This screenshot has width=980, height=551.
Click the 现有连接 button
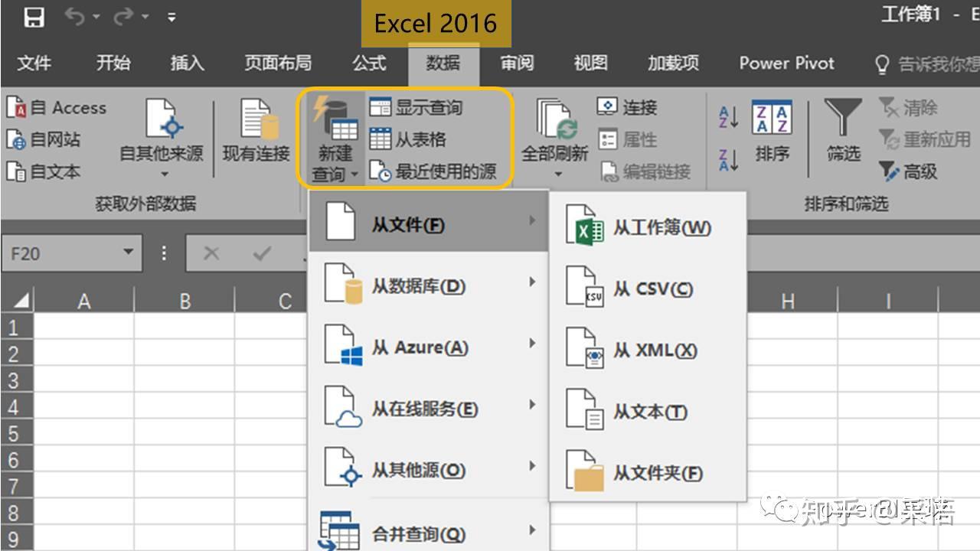point(256,130)
